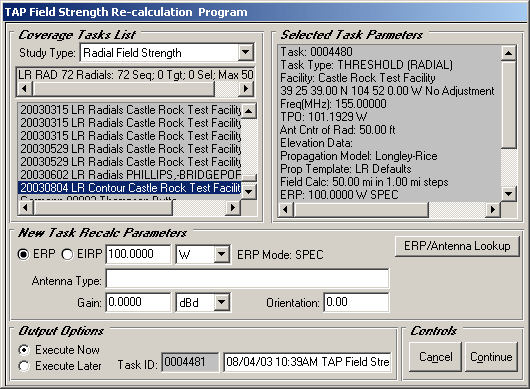Screen dimensions: 530x389
Task: Click the Antenna Type input field
Action: (247, 279)
